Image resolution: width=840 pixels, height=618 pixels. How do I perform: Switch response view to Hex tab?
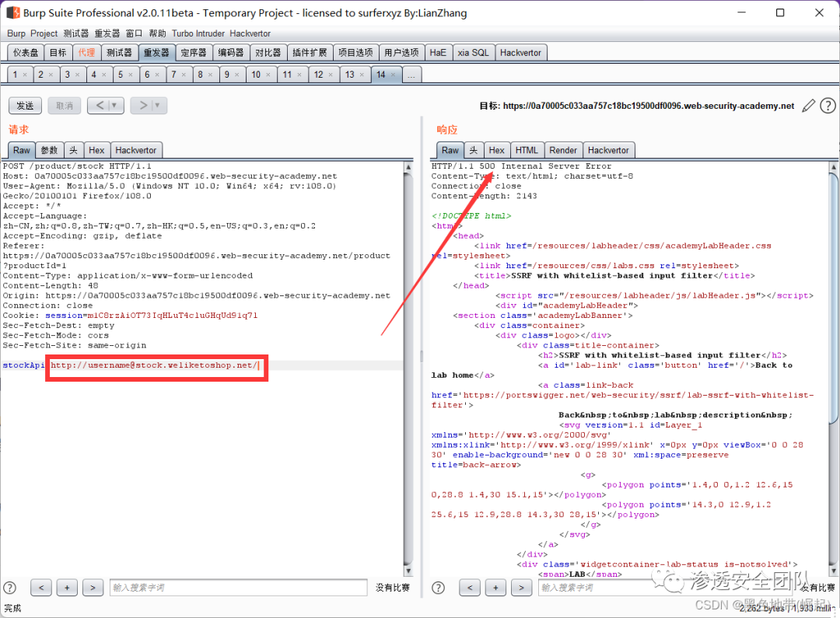tap(496, 151)
